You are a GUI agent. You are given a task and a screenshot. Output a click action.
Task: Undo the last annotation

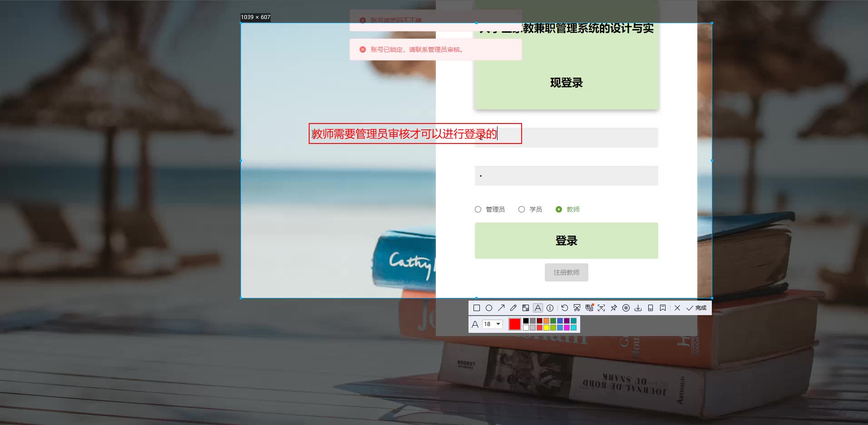pos(565,308)
